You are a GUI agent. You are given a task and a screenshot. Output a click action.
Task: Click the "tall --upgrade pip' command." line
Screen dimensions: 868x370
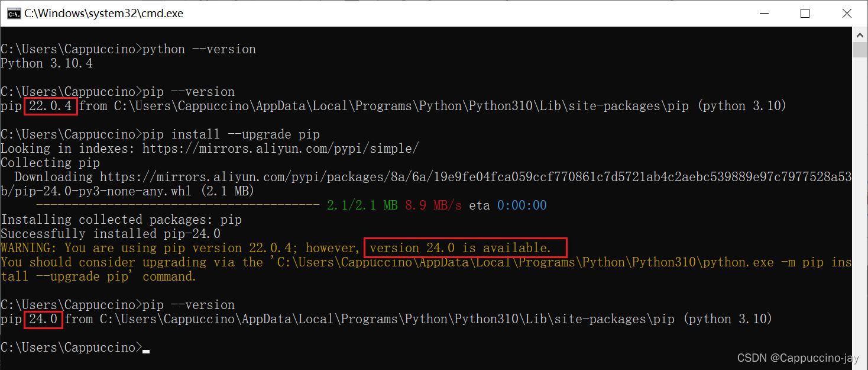tap(99, 276)
